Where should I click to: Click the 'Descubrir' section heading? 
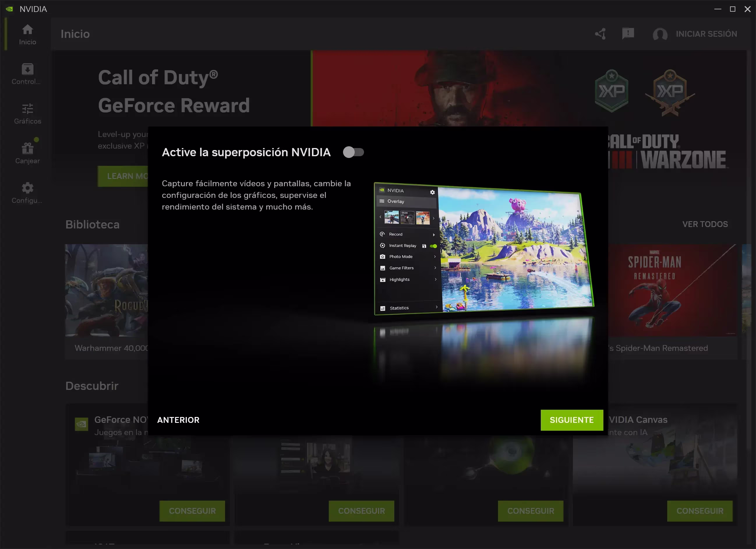click(92, 386)
